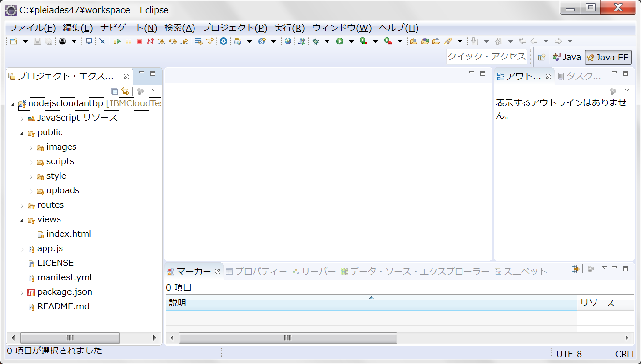Expand the routes folder
The width and height of the screenshot is (641, 364).
pos(22,205)
